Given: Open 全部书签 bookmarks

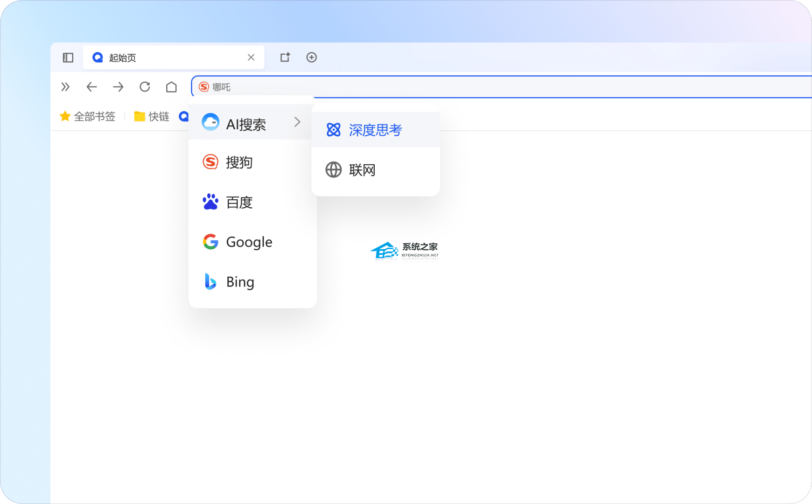Looking at the screenshot, I should pos(88,116).
